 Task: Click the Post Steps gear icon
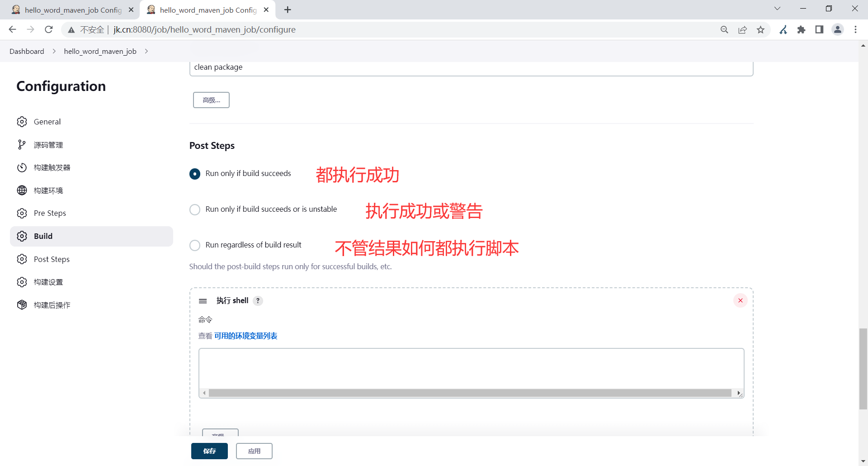pyautogui.click(x=22, y=259)
